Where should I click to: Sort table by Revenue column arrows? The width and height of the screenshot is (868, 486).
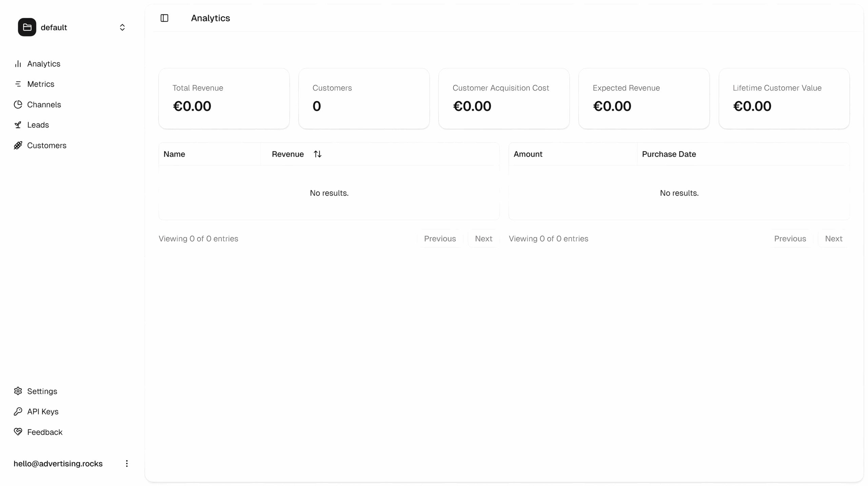pos(317,154)
